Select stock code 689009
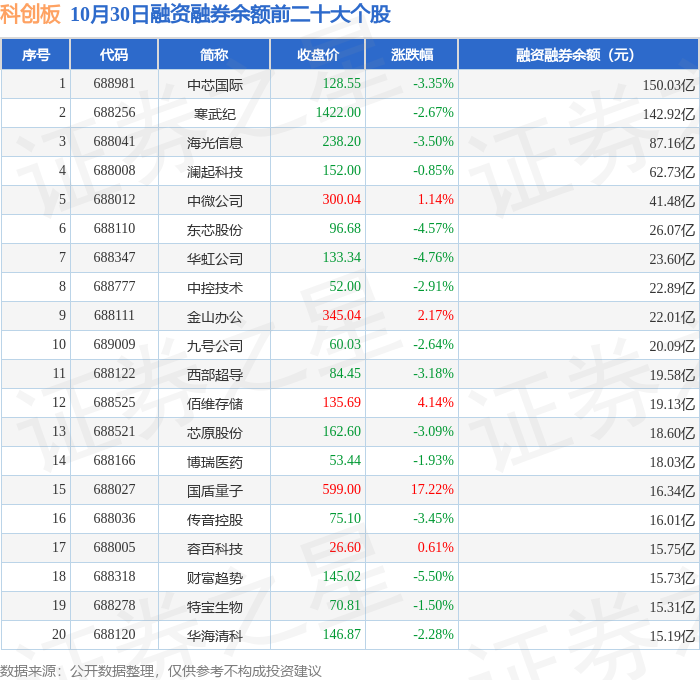Screen dimensions: 700x680 (x=114, y=345)
